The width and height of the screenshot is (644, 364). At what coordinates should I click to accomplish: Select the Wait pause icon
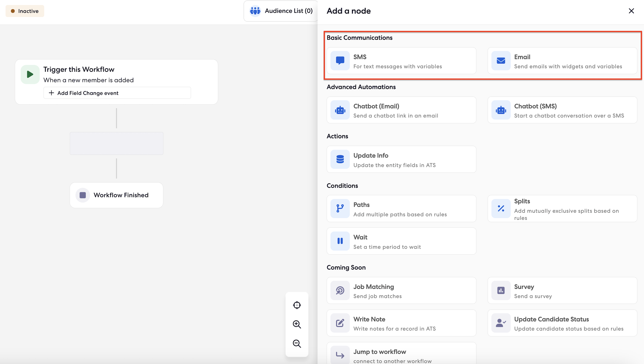point(340,241)
